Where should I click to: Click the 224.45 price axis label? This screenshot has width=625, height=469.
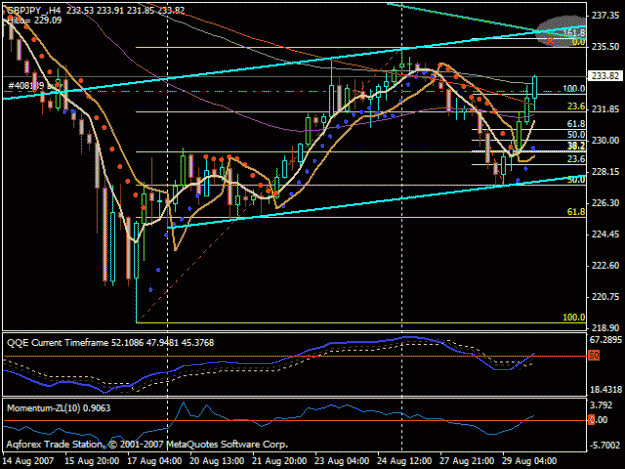point(605,234)
